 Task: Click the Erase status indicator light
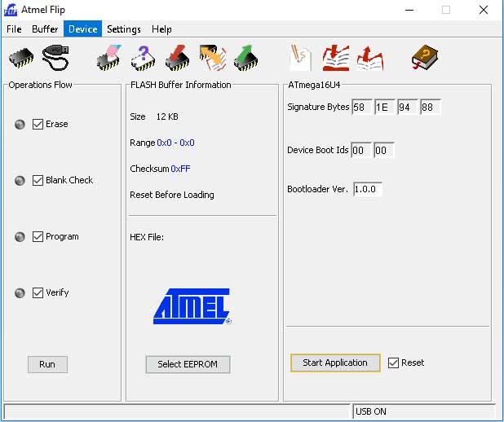point(20,125)
